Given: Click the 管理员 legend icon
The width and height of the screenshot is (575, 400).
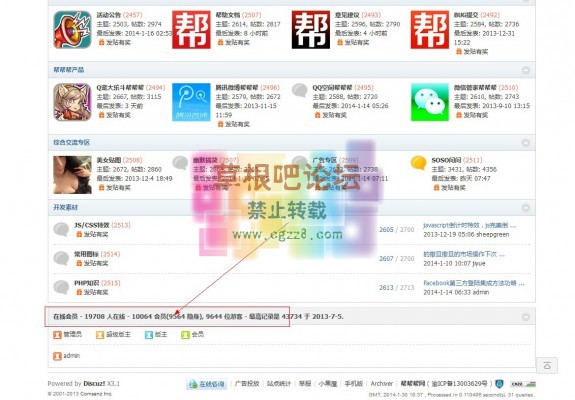Looking at the screenshot, I should 57,335.
